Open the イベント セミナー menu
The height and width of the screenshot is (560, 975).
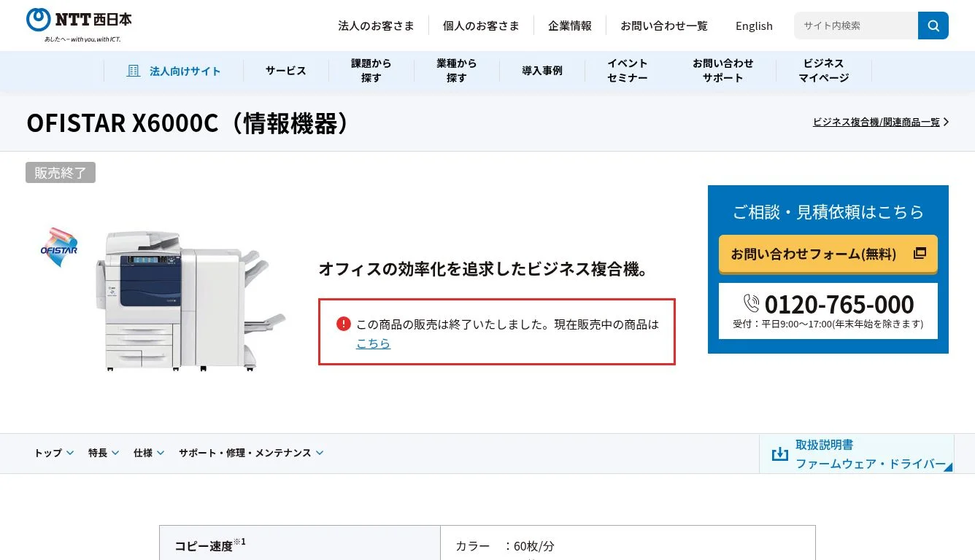coord(627,71)
